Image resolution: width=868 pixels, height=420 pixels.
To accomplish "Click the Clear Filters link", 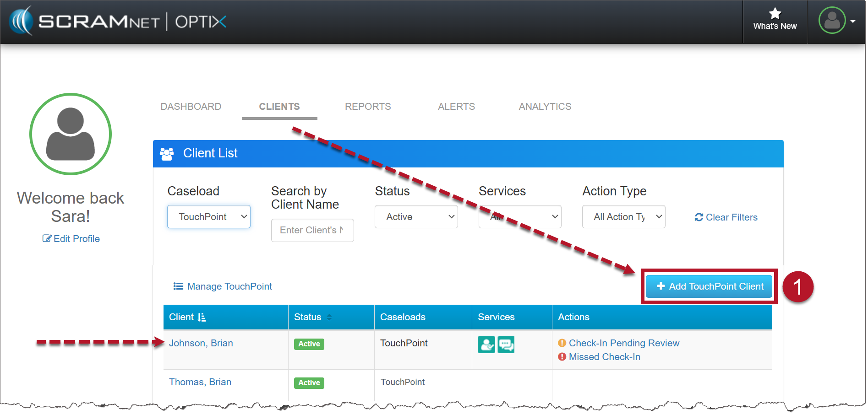I will (x=726, y=217).
